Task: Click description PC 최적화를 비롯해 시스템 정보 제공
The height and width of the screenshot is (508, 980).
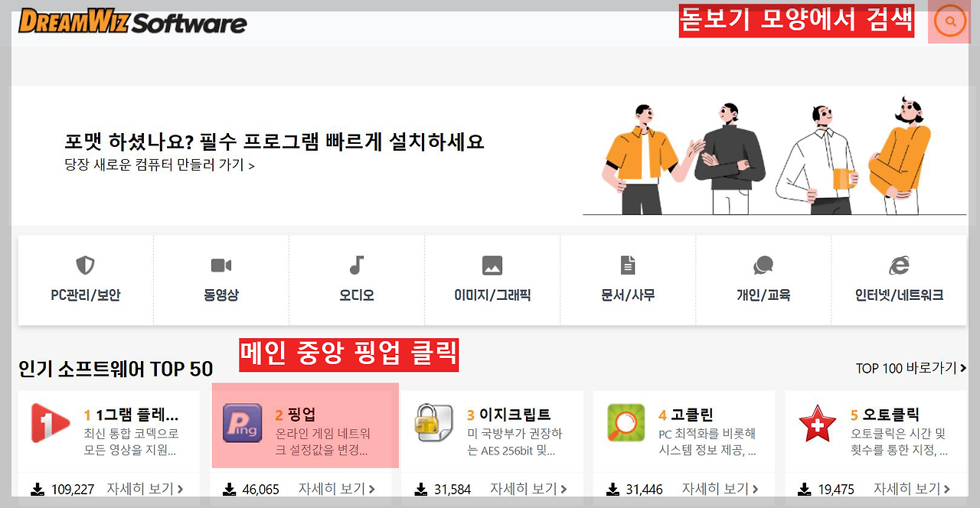Action: [707, 442]
